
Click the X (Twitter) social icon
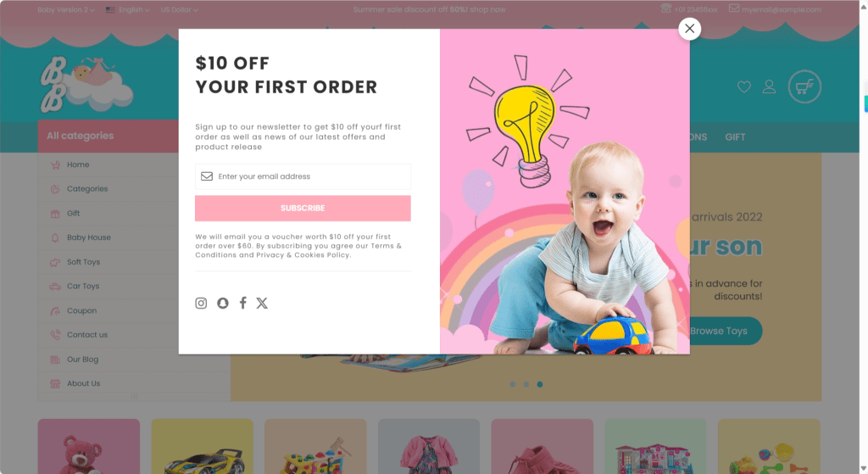click(262, 303)
